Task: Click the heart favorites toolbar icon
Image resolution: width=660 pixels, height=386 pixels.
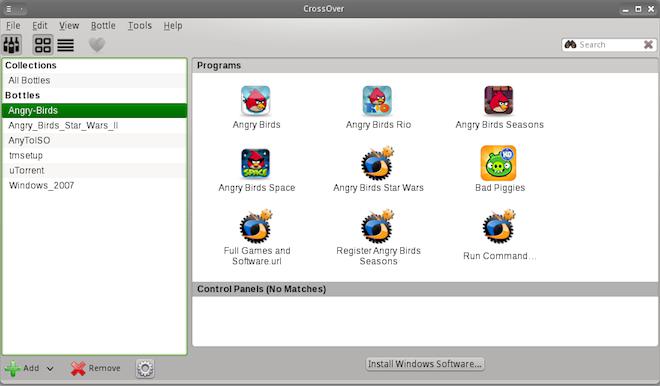Action: [x=97, y=45]
